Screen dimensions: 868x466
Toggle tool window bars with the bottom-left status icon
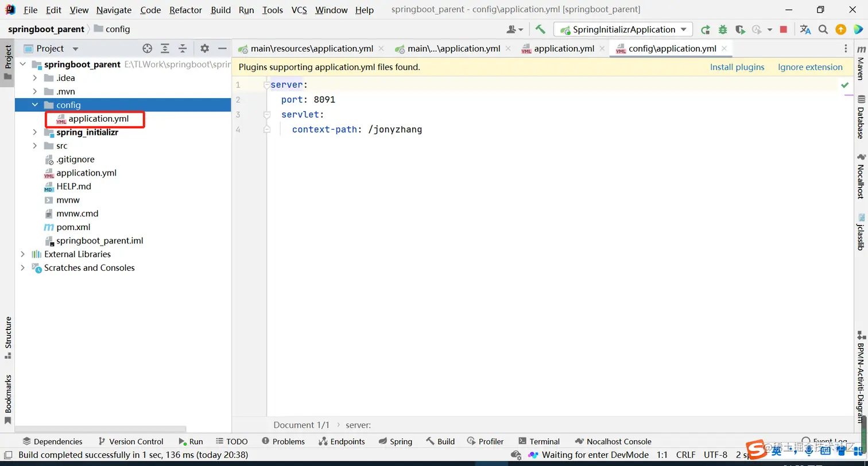8,455
